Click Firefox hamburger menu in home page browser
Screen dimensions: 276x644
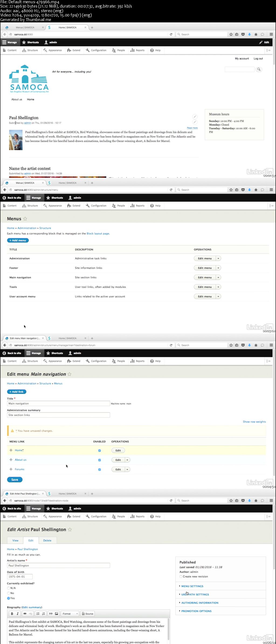pos(271,35)
